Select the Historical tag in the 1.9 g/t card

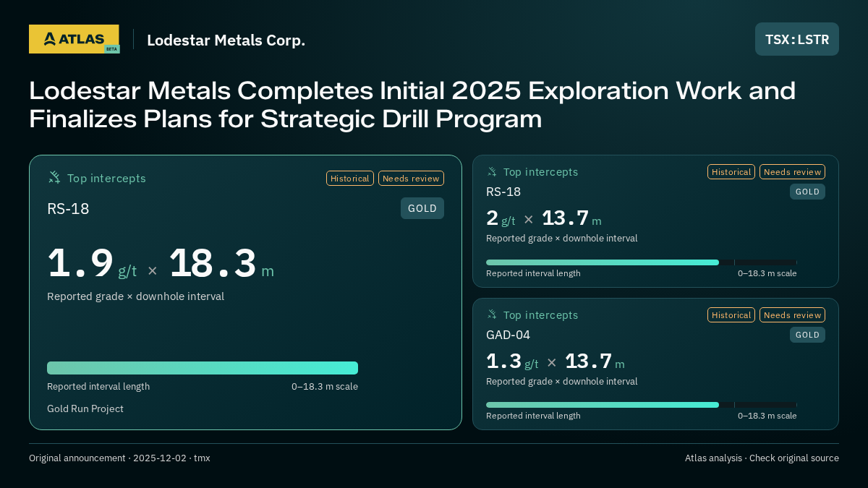click(x=350, y=179)
